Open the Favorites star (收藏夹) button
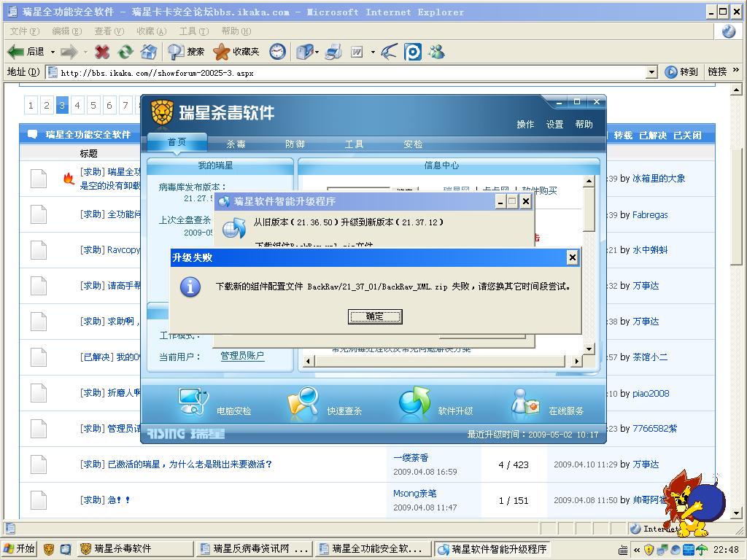747x560 pixels. click(236, 52)
